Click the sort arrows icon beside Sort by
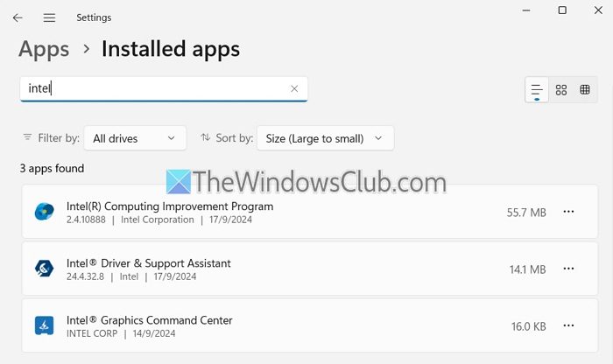613x364 pixels. tap(205, 137)
